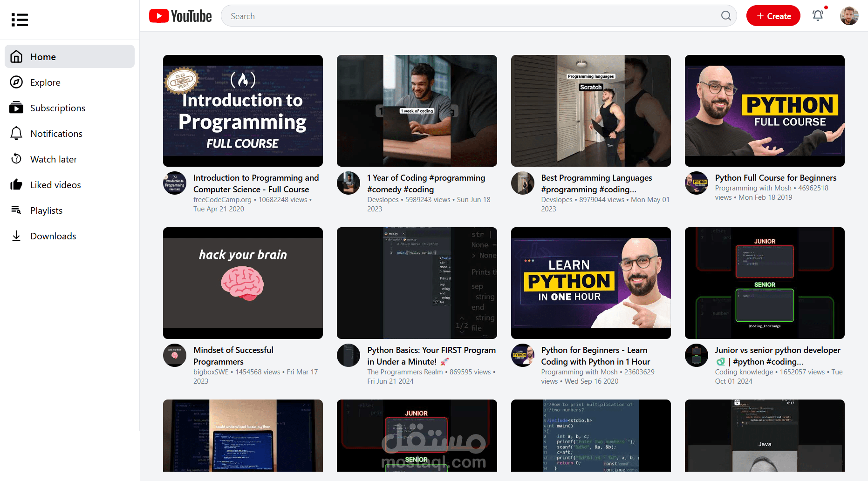Image resolution: width=868 pixels, height=481 pixels.
Task: Play the Learn Python in One Hour thumbnail
Action: [x=591, y=283]
